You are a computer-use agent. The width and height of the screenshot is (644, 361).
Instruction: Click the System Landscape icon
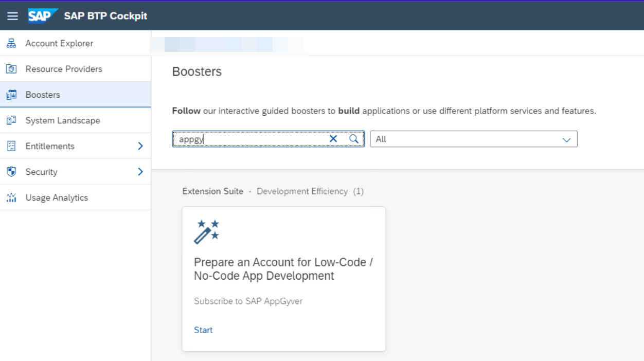click(11, 120)
